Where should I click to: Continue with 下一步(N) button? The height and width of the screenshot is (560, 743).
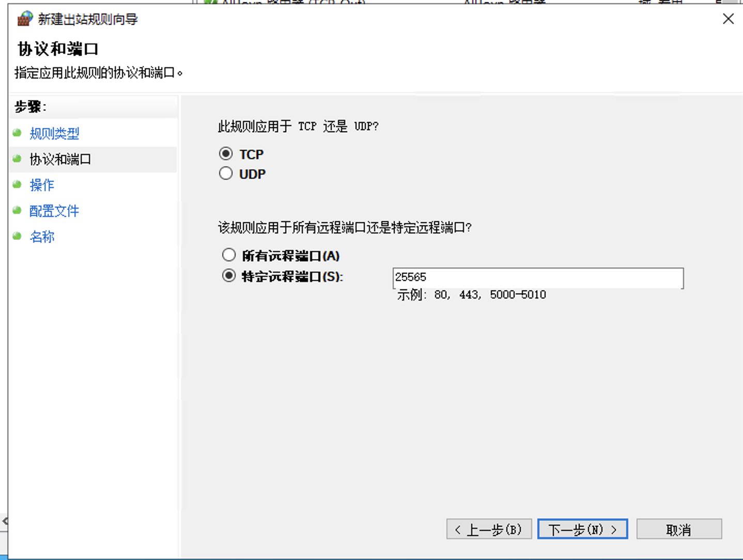pyautogui.click(x=582, y=530)
